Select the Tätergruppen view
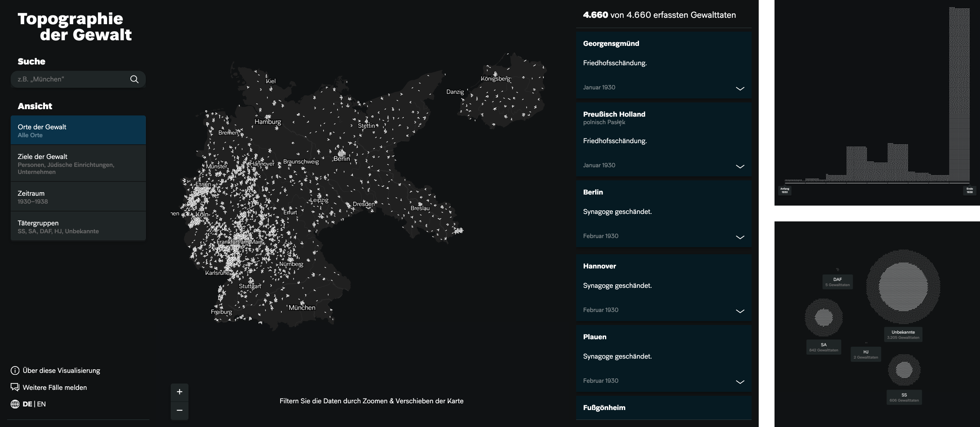Image resolution: width=980 pixels, height=427 pixels. click(78, 227)
